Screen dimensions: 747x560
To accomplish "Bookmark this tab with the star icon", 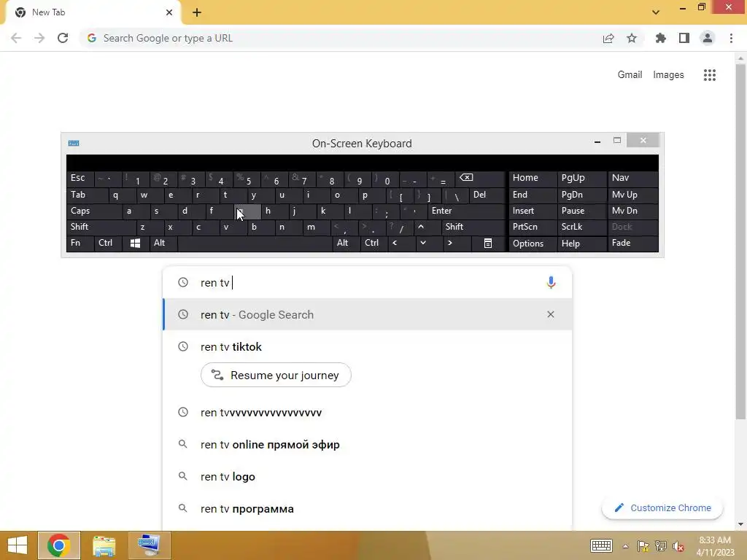I will coord(632,38).
